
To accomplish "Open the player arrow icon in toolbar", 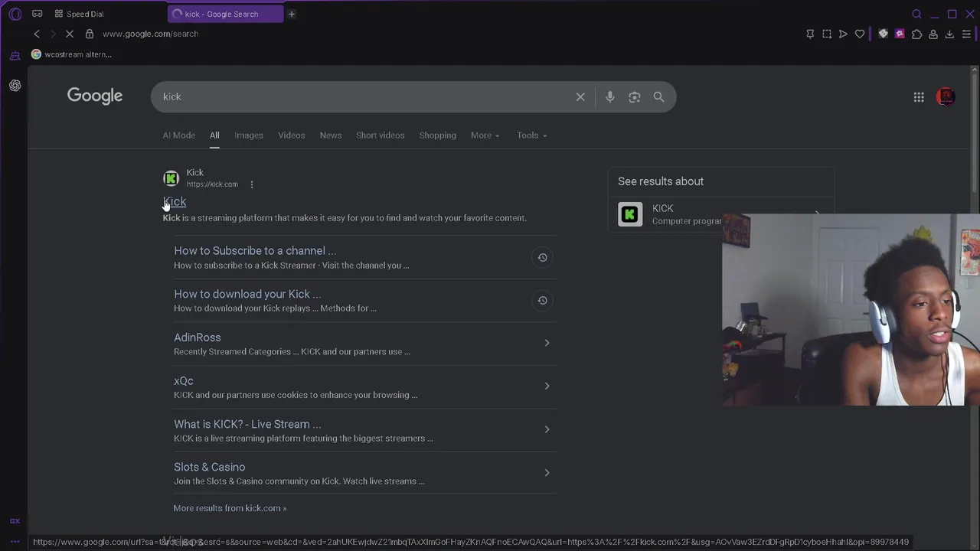I will point(843,34).
